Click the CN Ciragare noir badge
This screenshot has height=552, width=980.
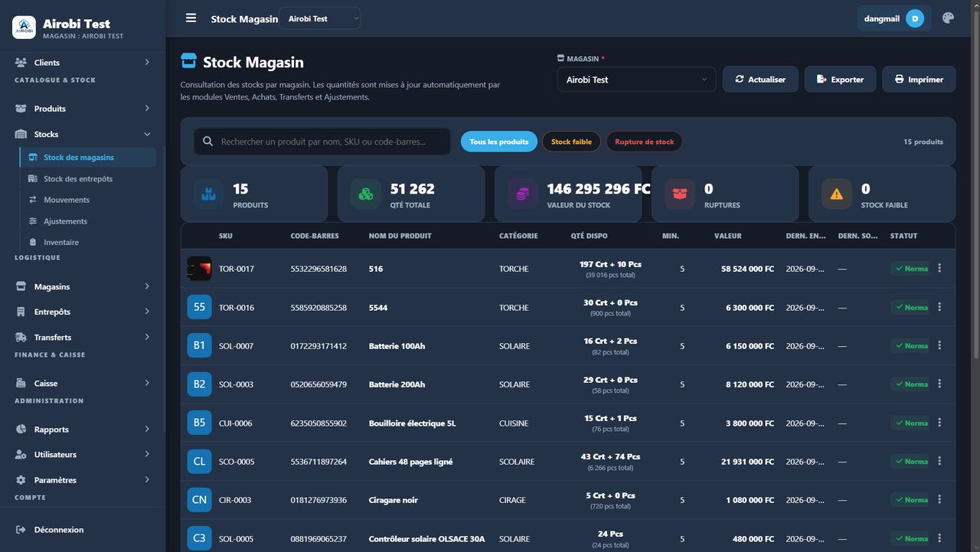point(199,500)
